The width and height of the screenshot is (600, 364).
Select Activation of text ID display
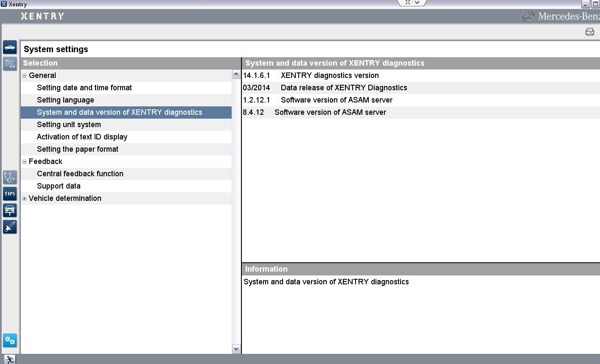click(82, 137)
